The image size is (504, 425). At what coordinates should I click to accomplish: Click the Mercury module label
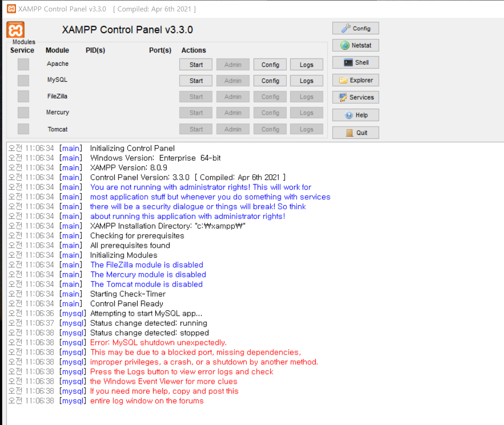tap(58, 112)
